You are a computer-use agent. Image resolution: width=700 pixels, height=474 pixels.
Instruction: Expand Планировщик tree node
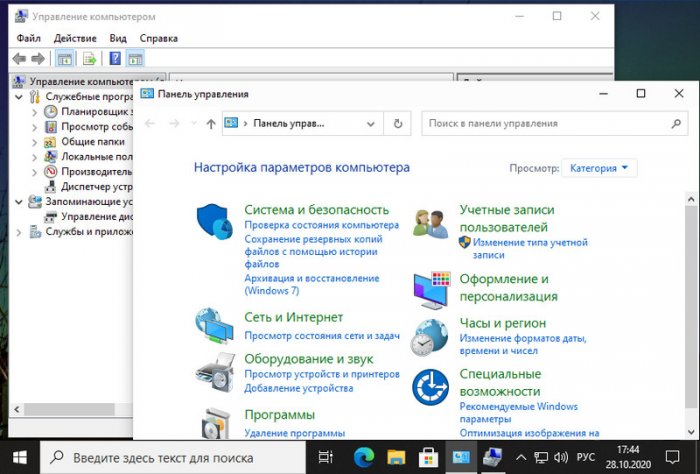[x=34, y=112]
